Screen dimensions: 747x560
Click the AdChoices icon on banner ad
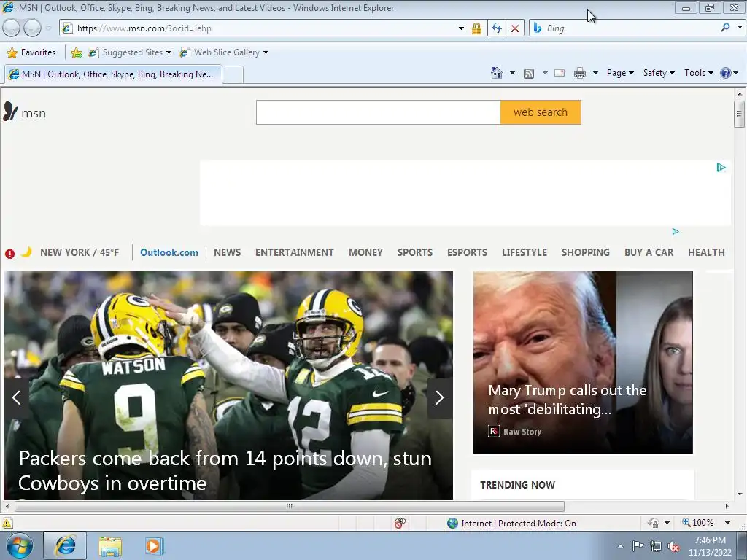coord(721,167)
